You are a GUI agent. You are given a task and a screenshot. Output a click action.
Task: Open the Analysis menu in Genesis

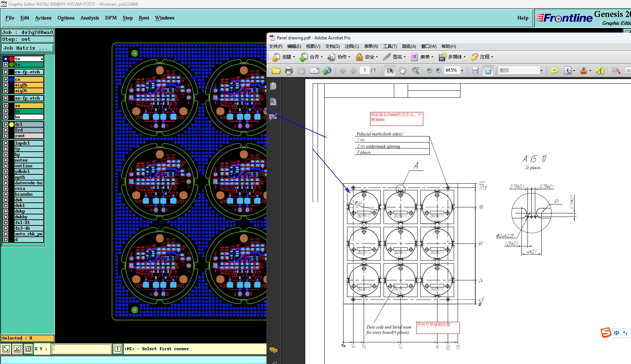pos(90,18)
